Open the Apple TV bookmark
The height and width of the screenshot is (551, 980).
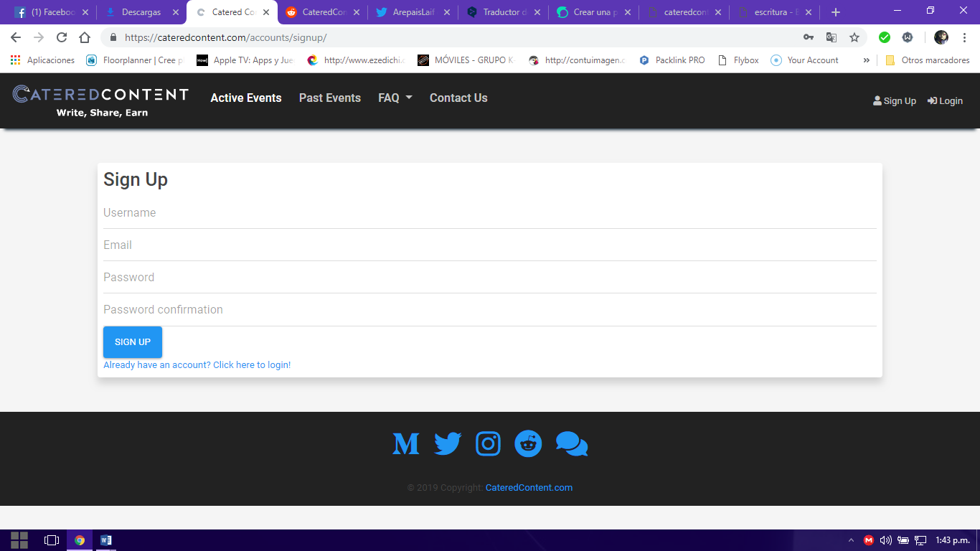click(245, 60)
